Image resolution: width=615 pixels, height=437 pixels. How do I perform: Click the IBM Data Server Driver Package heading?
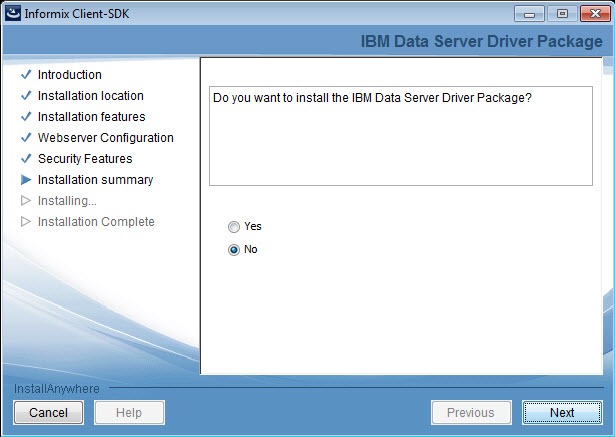(x=481, y=41)
